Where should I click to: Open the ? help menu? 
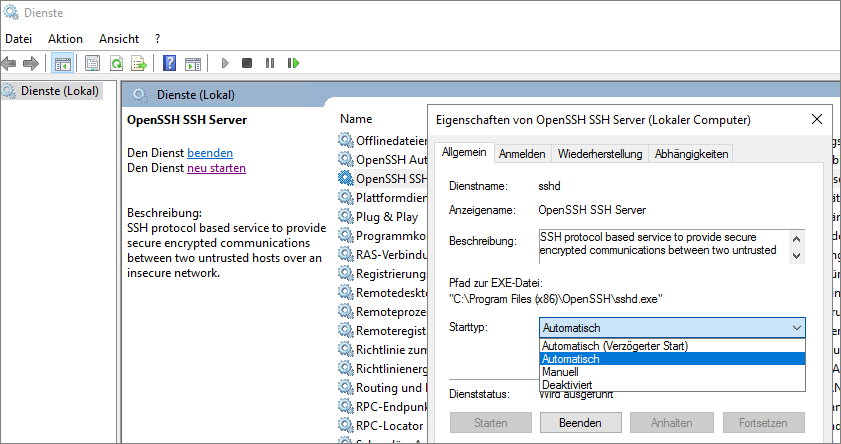tap(157, 39)
